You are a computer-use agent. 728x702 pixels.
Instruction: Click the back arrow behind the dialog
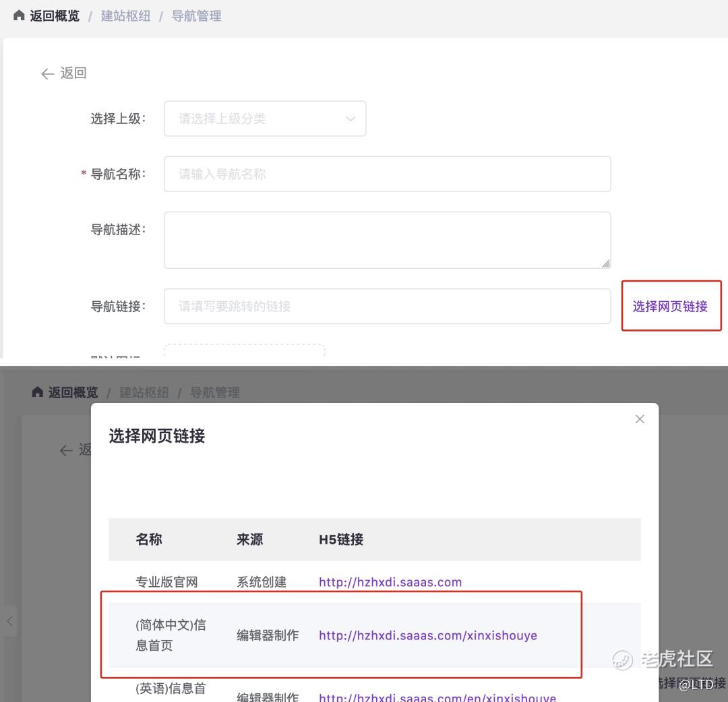(x=66, y=450)
